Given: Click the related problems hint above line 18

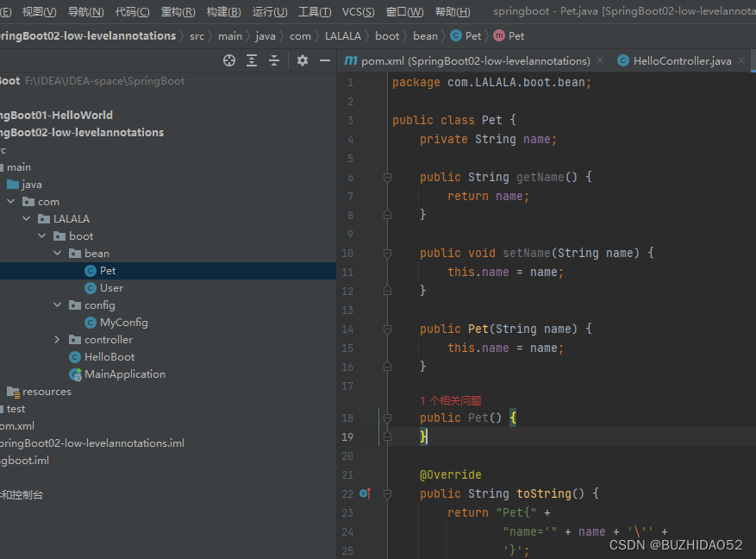Looking at the screenshot, I should 450,400.
